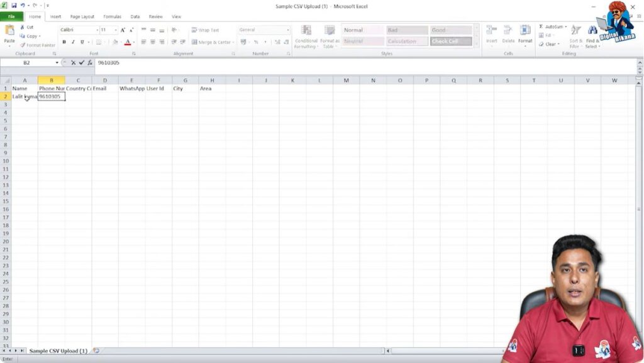Click the Format as Table icon
644x363 pixels.
point(330,30)
